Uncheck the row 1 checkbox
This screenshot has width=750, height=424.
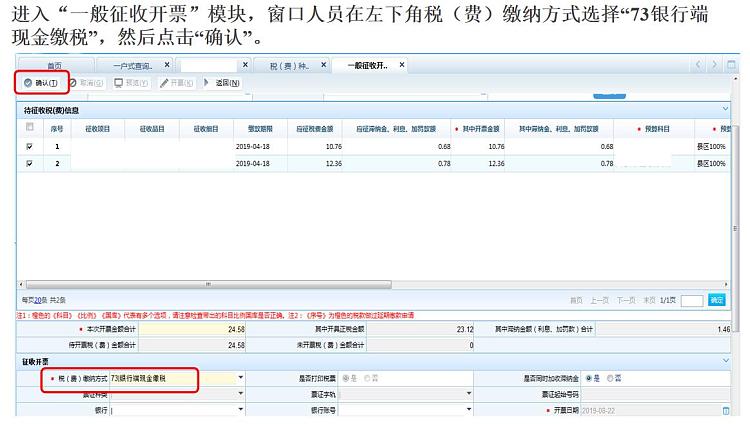tap(30, 146)
